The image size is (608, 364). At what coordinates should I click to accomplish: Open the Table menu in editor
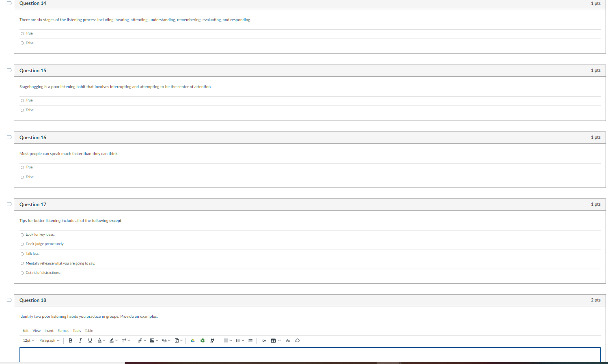89,331
